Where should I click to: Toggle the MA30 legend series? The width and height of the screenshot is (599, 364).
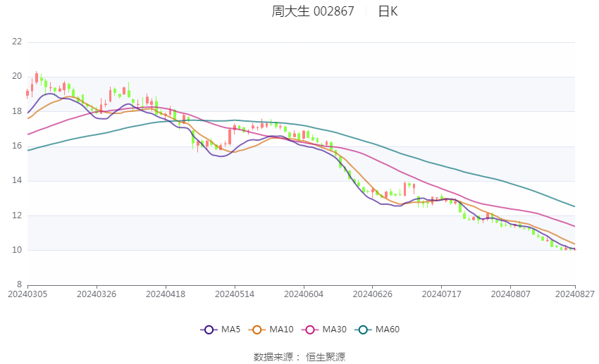[324, 330]
